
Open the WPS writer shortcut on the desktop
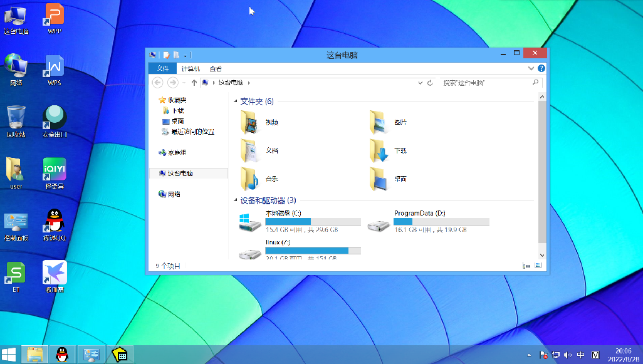click(x=55, y=71)
